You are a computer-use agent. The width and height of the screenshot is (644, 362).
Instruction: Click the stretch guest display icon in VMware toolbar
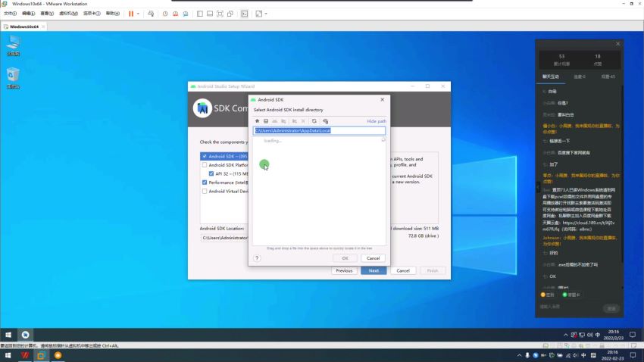click(259, 14)
